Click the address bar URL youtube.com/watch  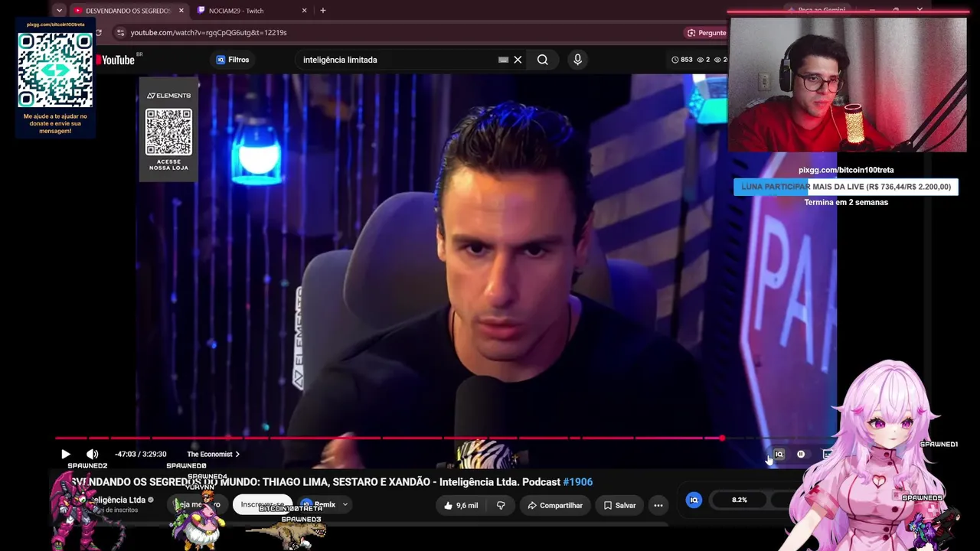(208, 33)
